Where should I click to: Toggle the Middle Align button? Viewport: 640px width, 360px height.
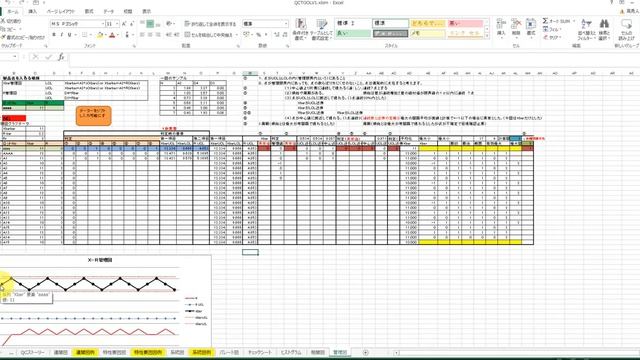click(x=150, y=24)
